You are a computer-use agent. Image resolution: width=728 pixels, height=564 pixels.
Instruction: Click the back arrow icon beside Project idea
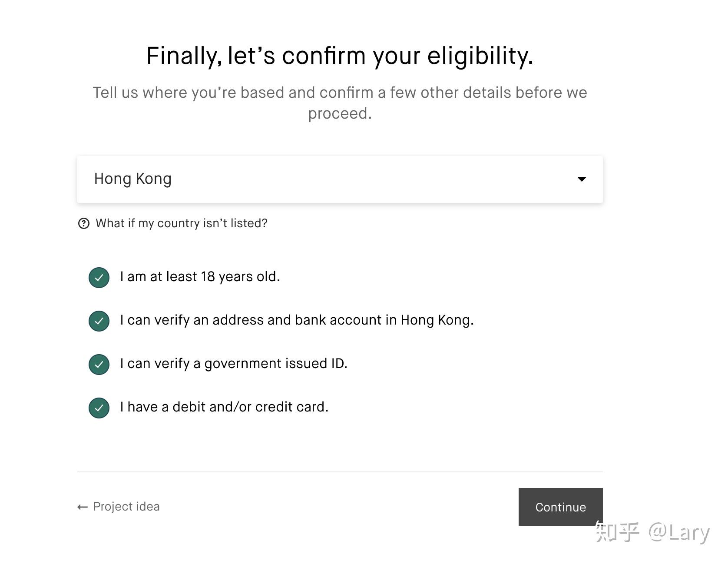82,507
